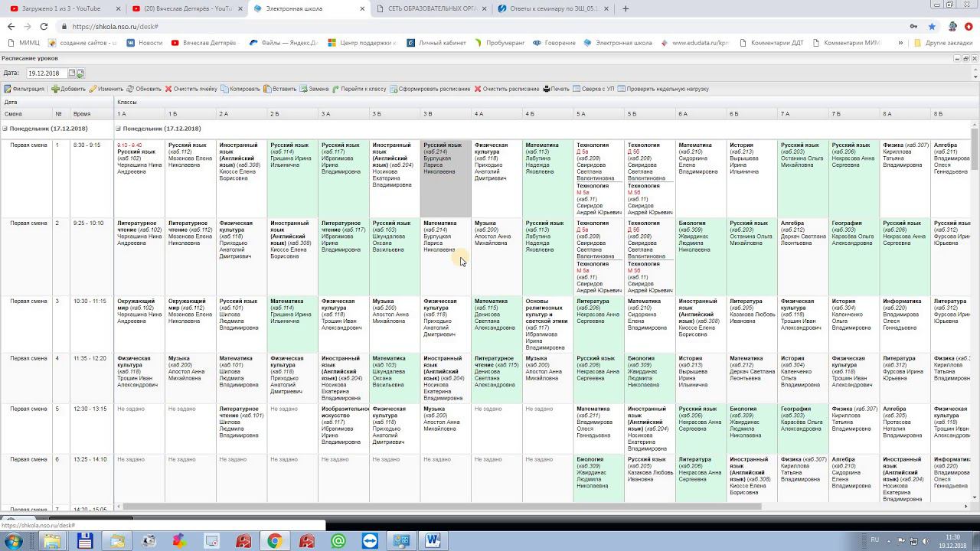This screenshot has width=980, height=551.
Task: Go back in browser history
Action: point(11,26)
